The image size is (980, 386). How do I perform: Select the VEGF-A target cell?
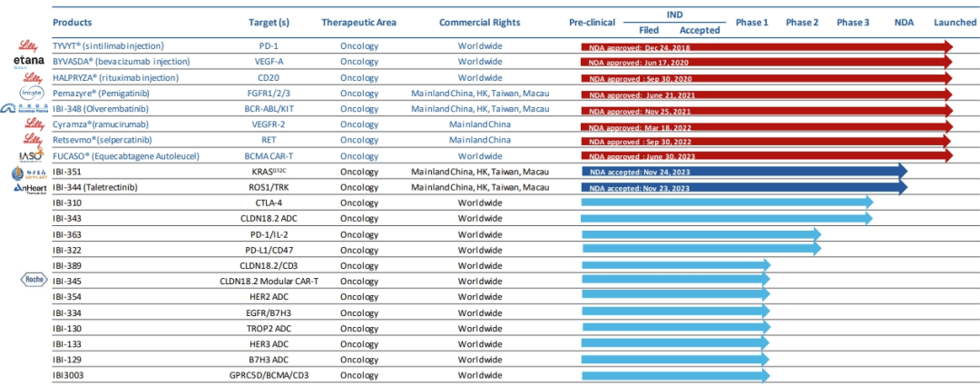tap(269, 62)
